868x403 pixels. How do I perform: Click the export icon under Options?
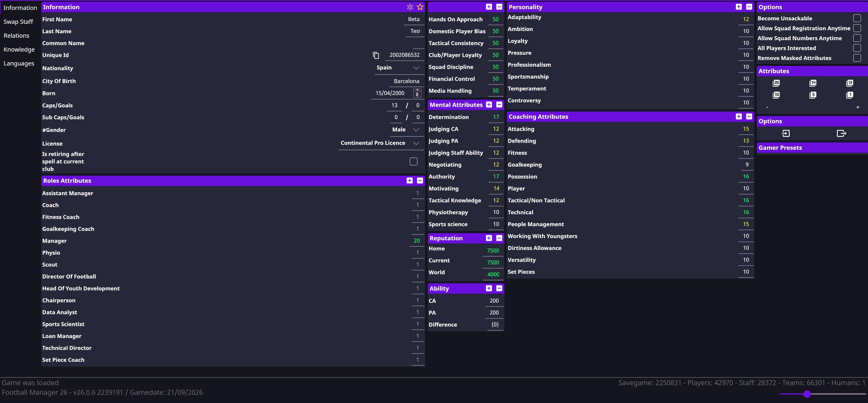tap(841, 133)
